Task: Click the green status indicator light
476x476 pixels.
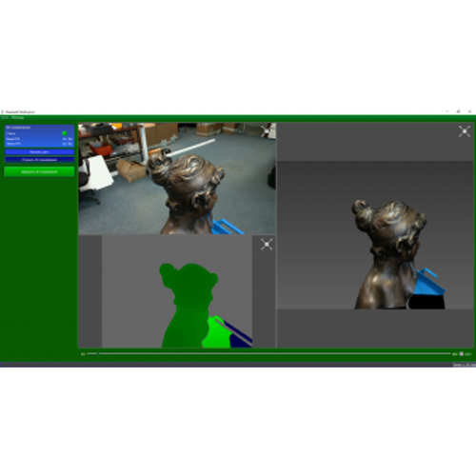Action: click(65, 133)
